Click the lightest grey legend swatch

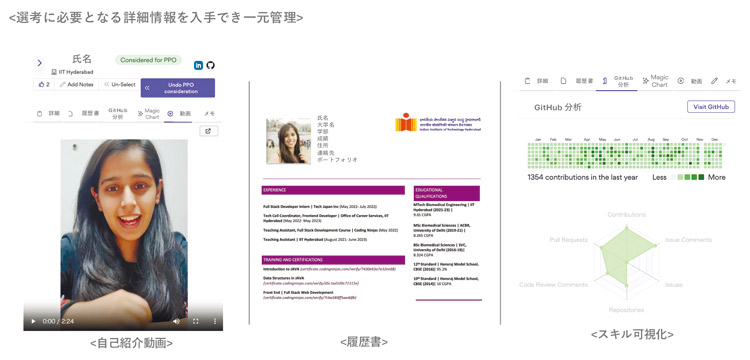(x=674, y=177)
